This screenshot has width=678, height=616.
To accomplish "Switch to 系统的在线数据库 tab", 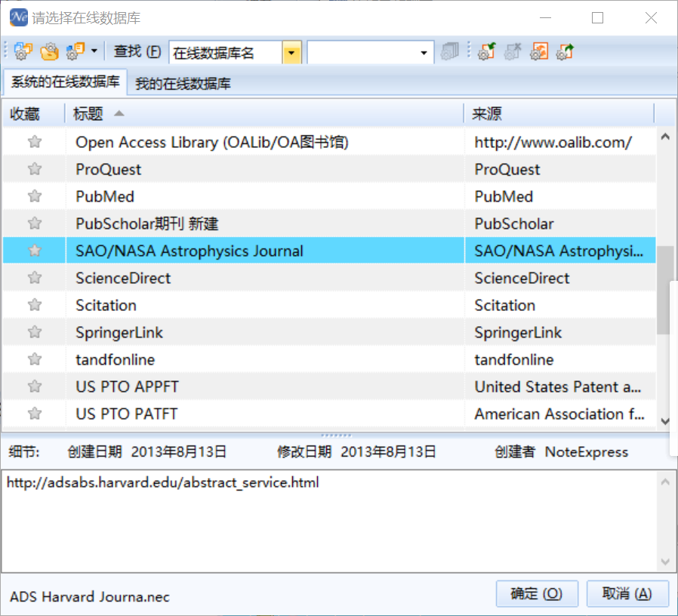I will (65, 82).
